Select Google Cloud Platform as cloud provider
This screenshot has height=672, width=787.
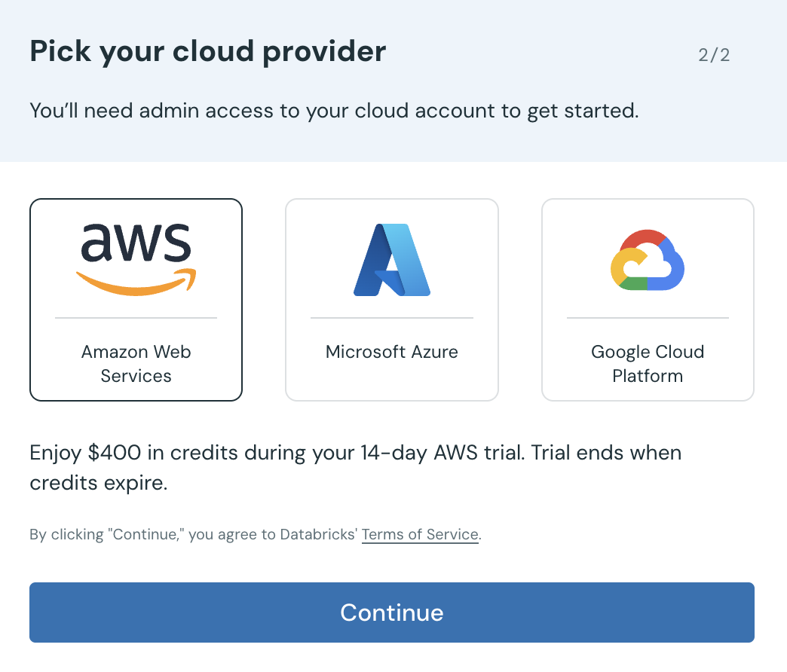[647, 299]
